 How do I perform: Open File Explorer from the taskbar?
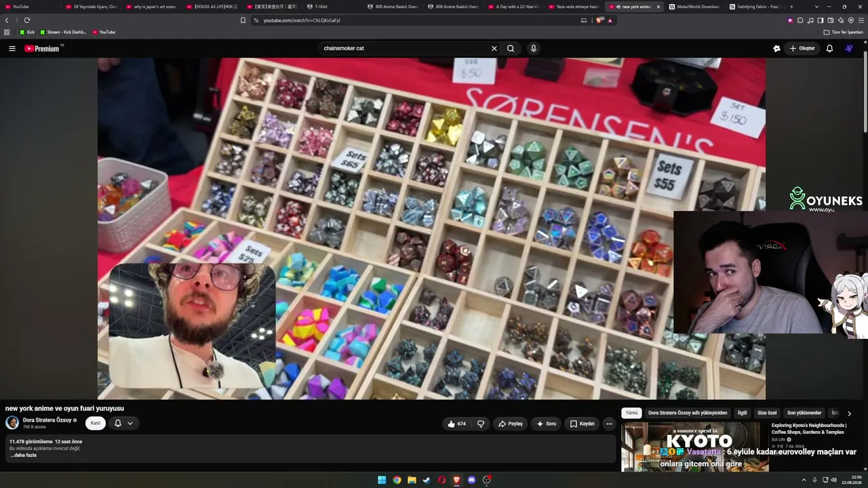coord(412,480)
